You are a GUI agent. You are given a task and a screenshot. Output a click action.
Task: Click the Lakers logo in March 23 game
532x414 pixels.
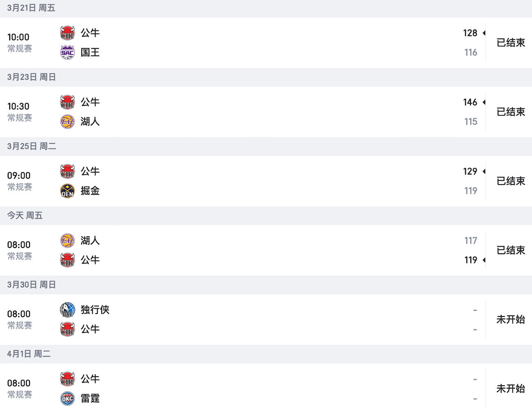tap(68, 122)
